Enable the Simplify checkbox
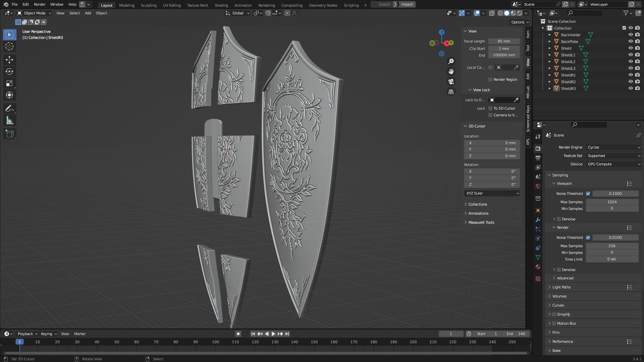This screenshot has width=644, height=362. pos(554,314)
